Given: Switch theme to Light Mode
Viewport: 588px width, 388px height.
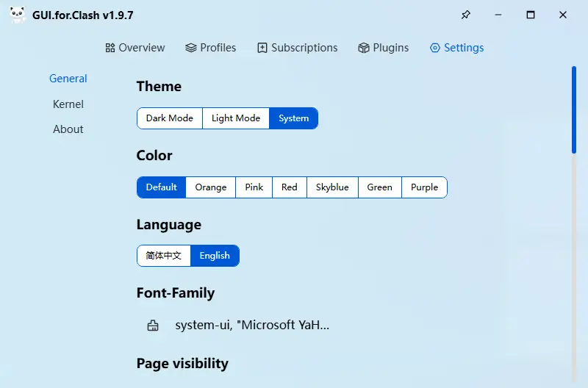Looking at the screenshot, I should (x=236, y=118).
